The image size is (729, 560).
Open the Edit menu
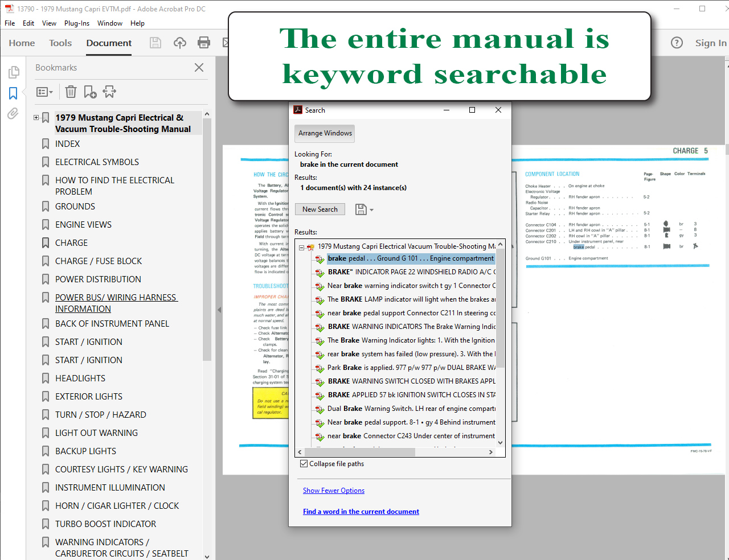(28, 23)
